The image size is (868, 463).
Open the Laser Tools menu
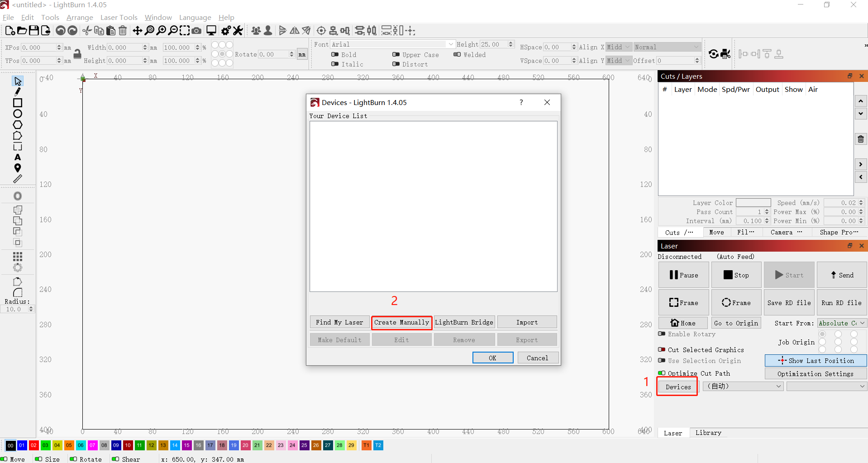[119, 18]
